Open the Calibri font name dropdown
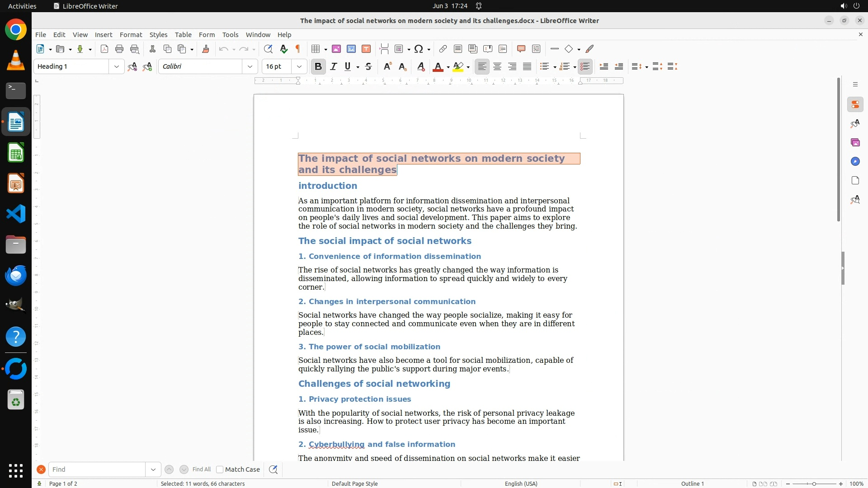 coord(250,66)
